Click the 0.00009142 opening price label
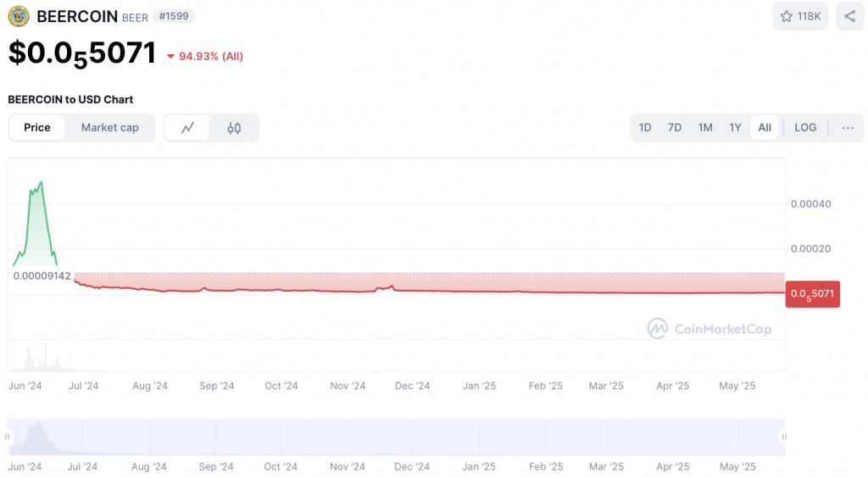 [42, 275]
